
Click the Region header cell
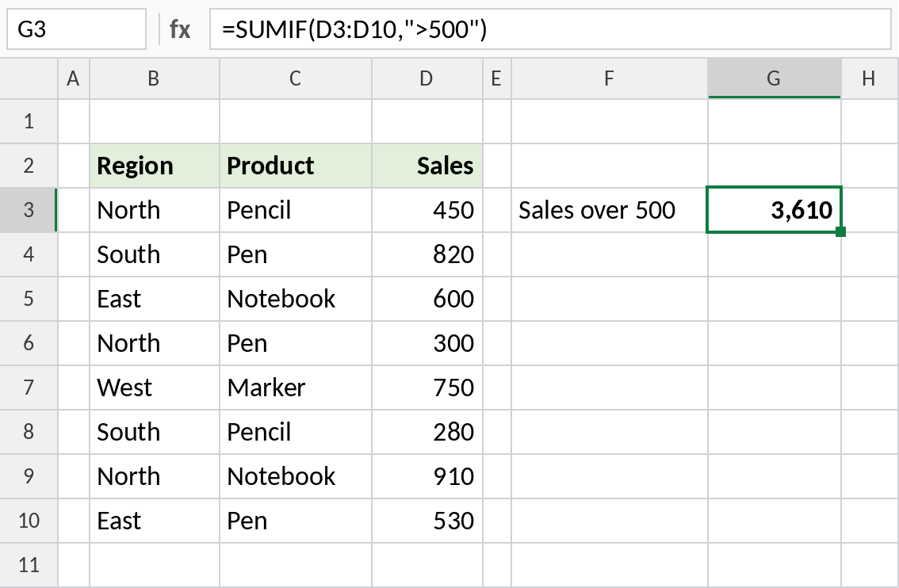tap(155, 166)
